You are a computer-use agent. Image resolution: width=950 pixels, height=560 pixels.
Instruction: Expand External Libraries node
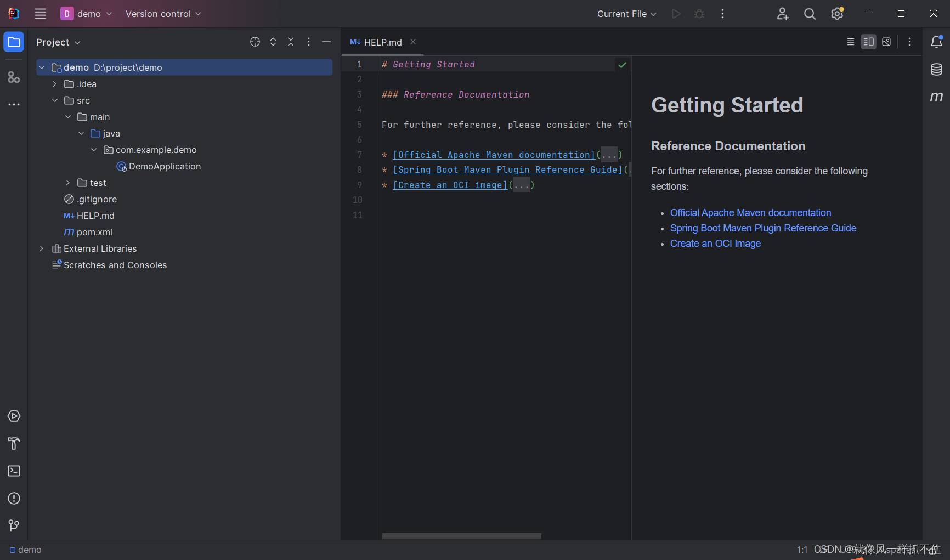click(42, 248)
